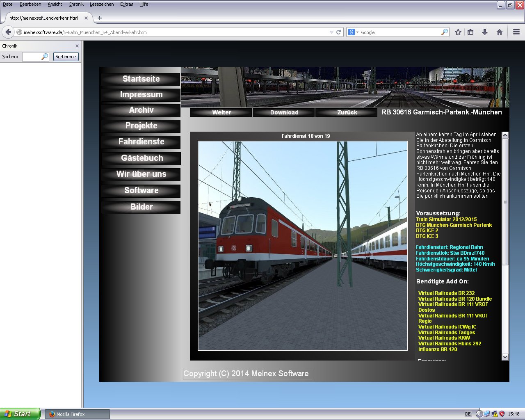
Task: Open a new tab with the plus button
Action: pos(100,18)
